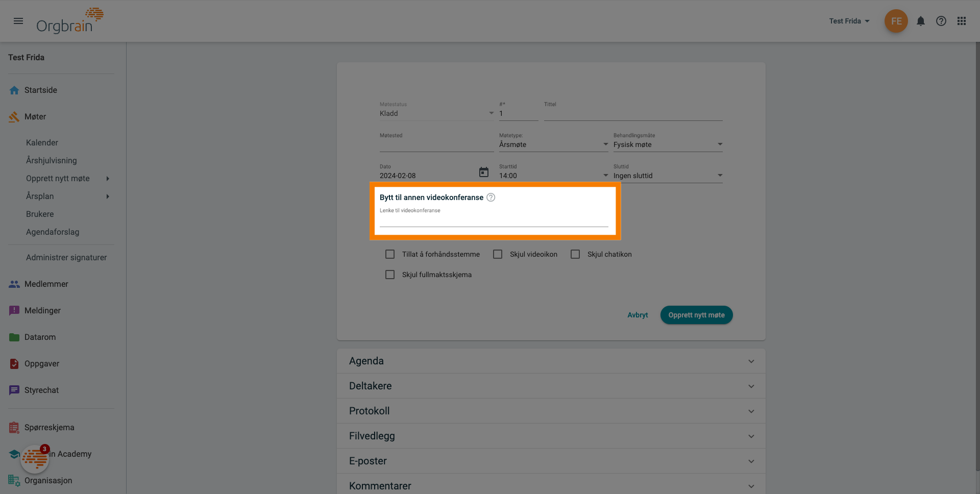Click the page vertical scrollbar
The width and height of the screenshot is (980, 494).
977,255
